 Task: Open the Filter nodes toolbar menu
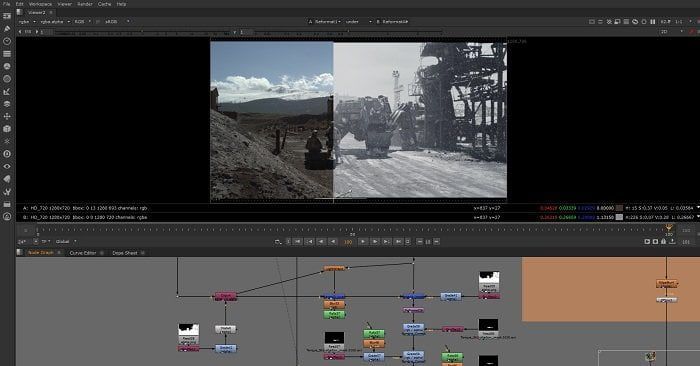7,79
